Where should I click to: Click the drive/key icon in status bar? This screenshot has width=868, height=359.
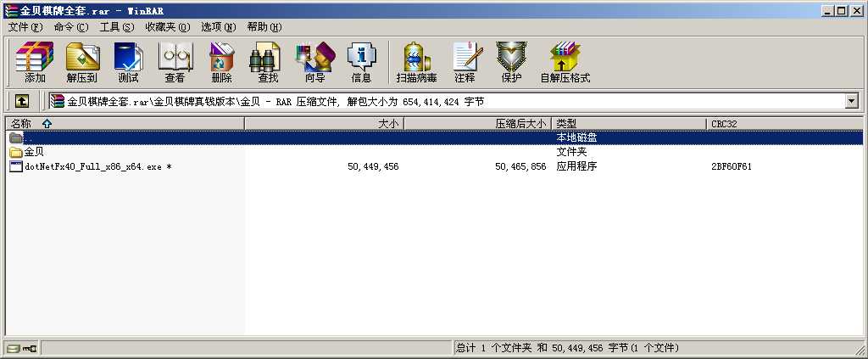click(x=22, y=349)
